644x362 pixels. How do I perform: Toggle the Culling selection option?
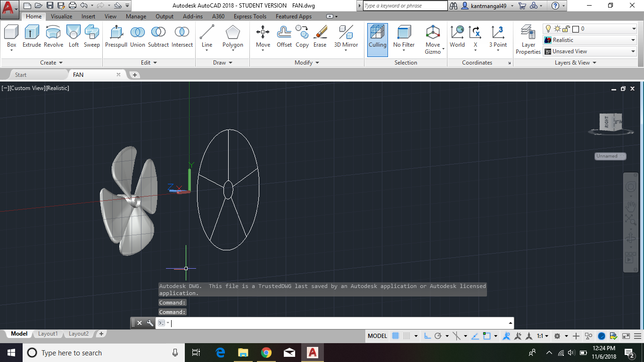(x=377, y=40)
